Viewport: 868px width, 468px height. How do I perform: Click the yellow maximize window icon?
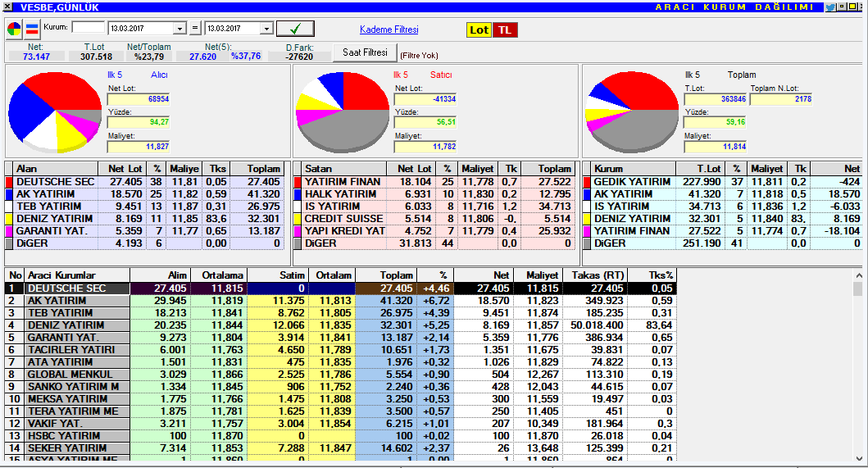pos(852,7)
